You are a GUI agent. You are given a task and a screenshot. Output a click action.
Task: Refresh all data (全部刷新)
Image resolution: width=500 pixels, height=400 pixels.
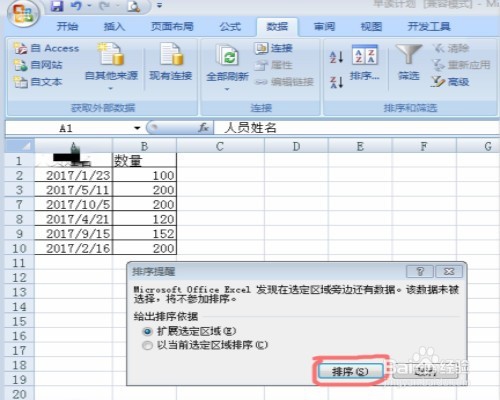[227, 63]
